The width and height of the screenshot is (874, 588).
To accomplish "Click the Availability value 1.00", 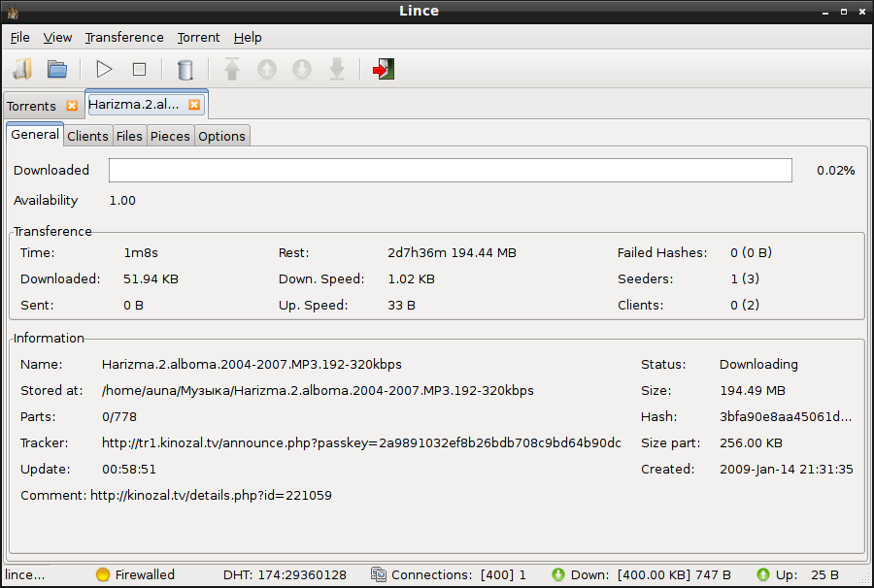I will 122,201.
